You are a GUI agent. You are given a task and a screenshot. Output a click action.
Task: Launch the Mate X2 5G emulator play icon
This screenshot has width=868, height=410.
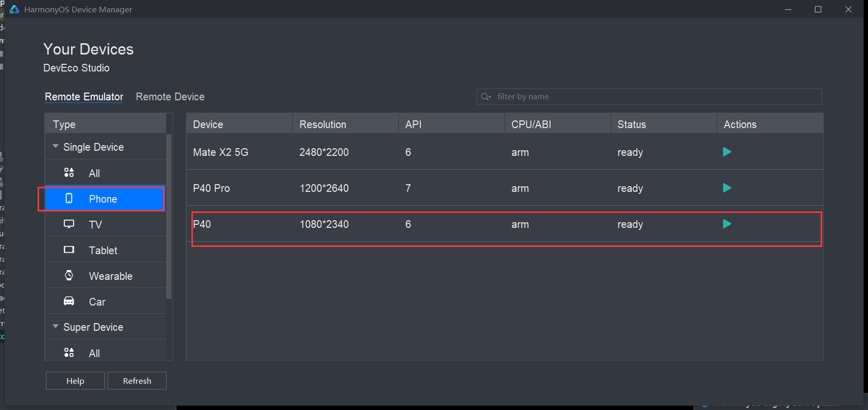point(727,152)
